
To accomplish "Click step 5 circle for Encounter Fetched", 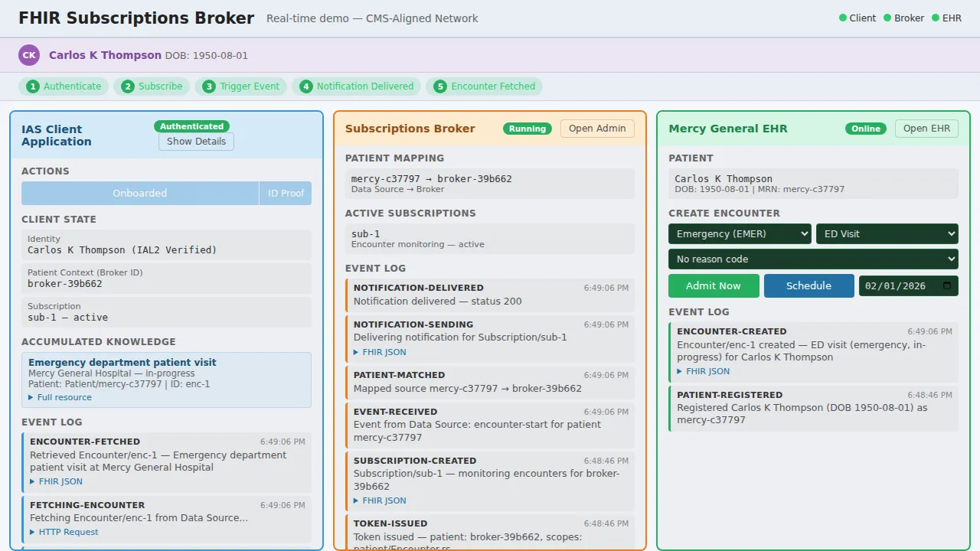I will pos(439,86).
